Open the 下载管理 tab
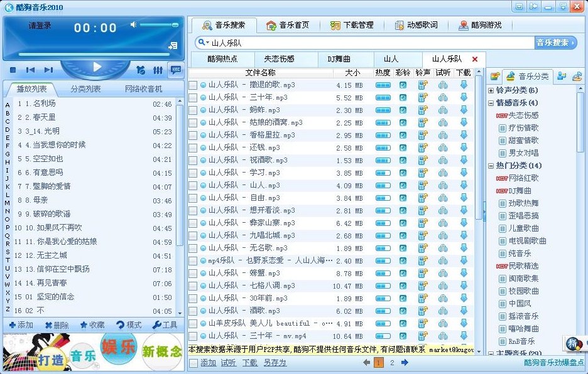This screenshot has height=374, width=588. coord(352,25)
